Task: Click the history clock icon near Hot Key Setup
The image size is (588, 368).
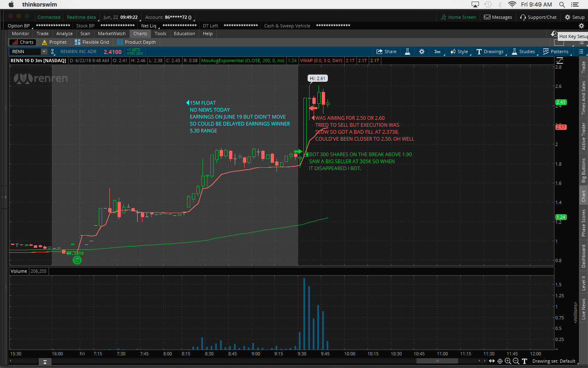Action: tap(554, 34)
